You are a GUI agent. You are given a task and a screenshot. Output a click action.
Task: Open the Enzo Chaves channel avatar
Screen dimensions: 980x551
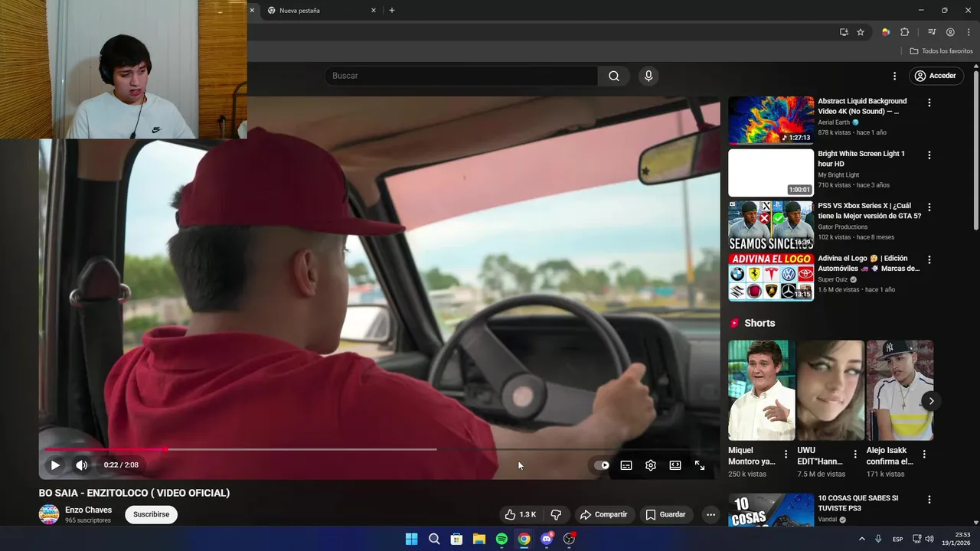(49, 514)
